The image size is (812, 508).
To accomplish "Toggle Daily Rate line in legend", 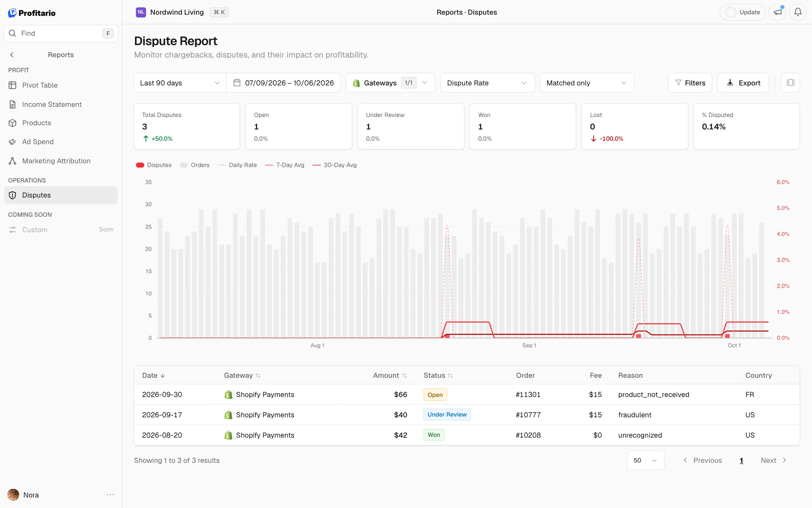I will tap(237, 165).
